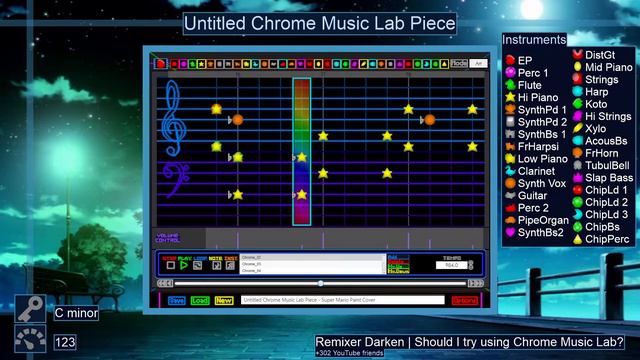Click the yellow New button
This screenshot has height=360, width=640.
[x=224, y=300]
